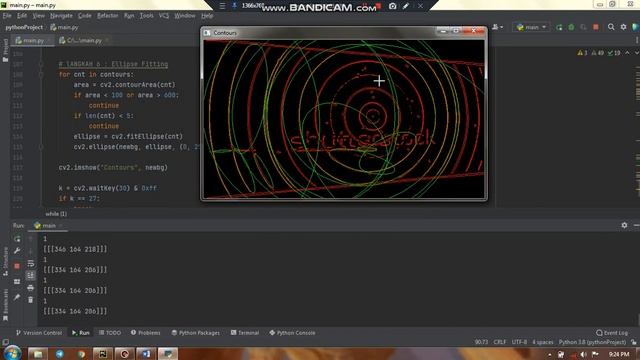
Task: Click main.py breadcrumb in navigation bar
Action: coord(64,27)
